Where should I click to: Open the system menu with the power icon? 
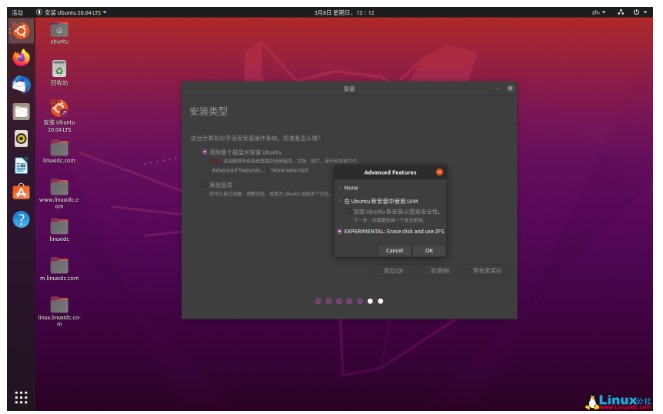(x=640, y=12)
